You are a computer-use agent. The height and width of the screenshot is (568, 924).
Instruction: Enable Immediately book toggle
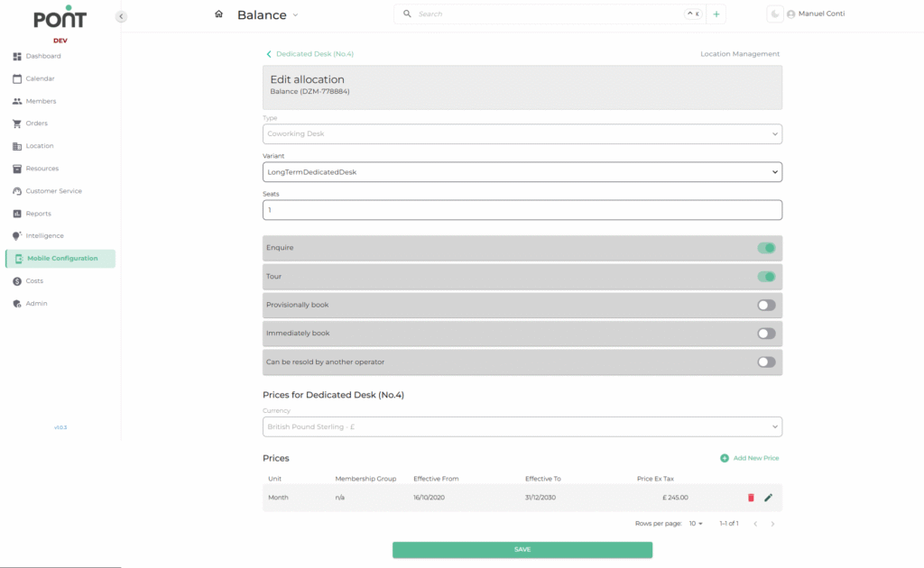pos(766,334)
